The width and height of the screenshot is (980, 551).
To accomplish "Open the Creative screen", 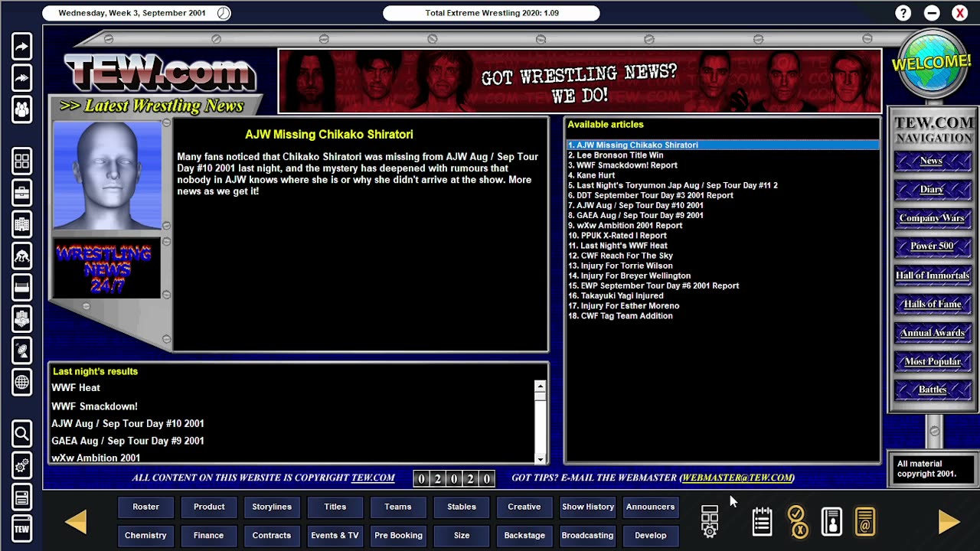I will pos(524,507).
